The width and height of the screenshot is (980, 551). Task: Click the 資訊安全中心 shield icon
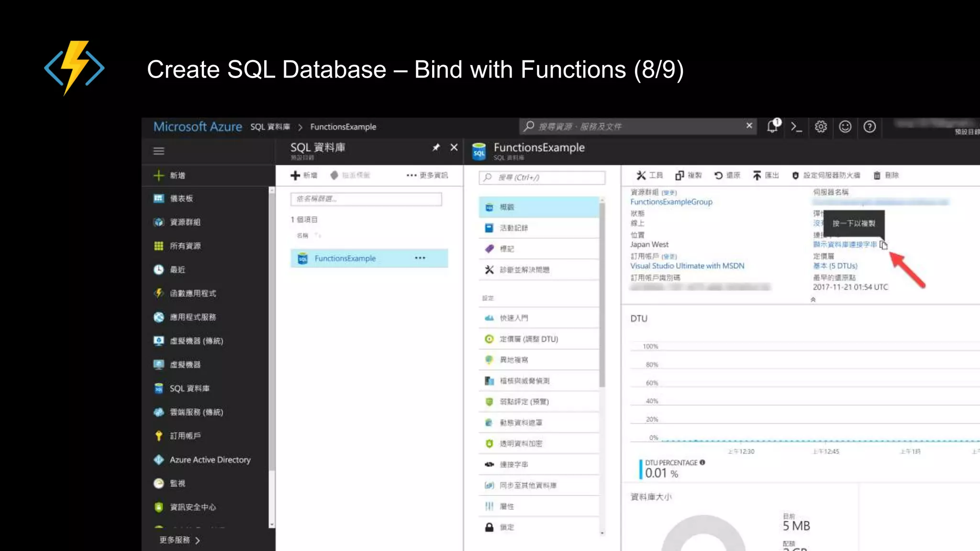(x=159, y=507)
